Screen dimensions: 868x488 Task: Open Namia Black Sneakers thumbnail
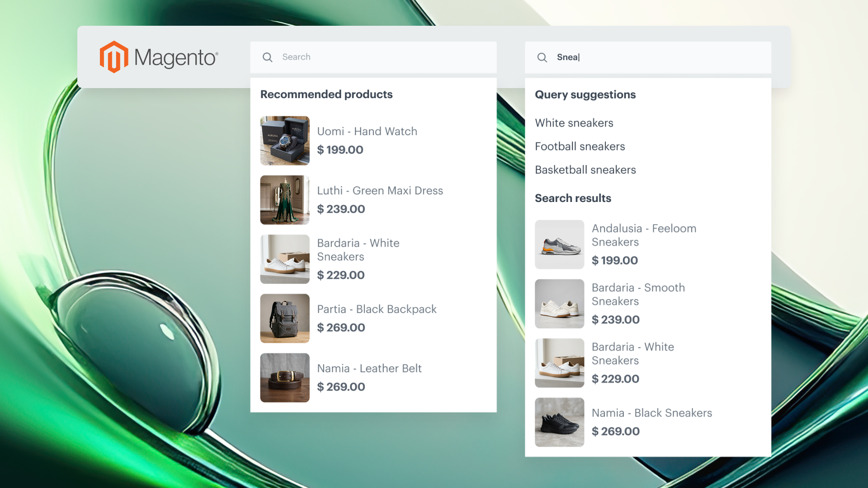[x=559, y=422]
